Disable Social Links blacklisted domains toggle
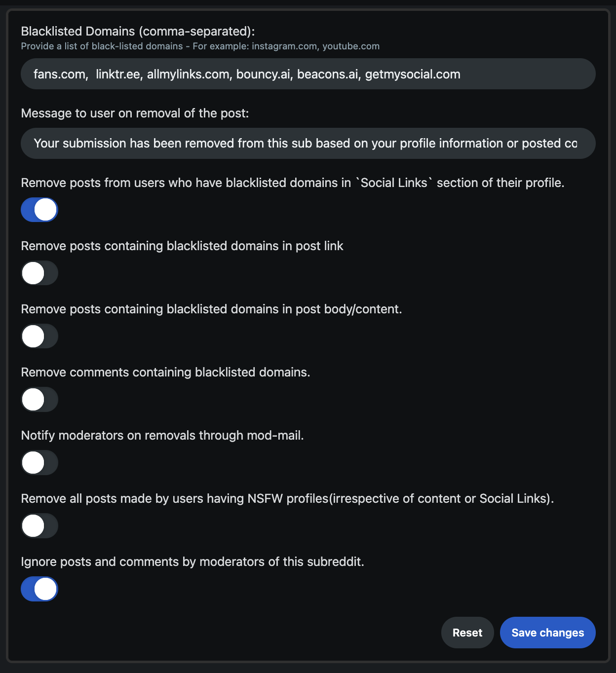616x673 pixels. (x=39, y=210)
